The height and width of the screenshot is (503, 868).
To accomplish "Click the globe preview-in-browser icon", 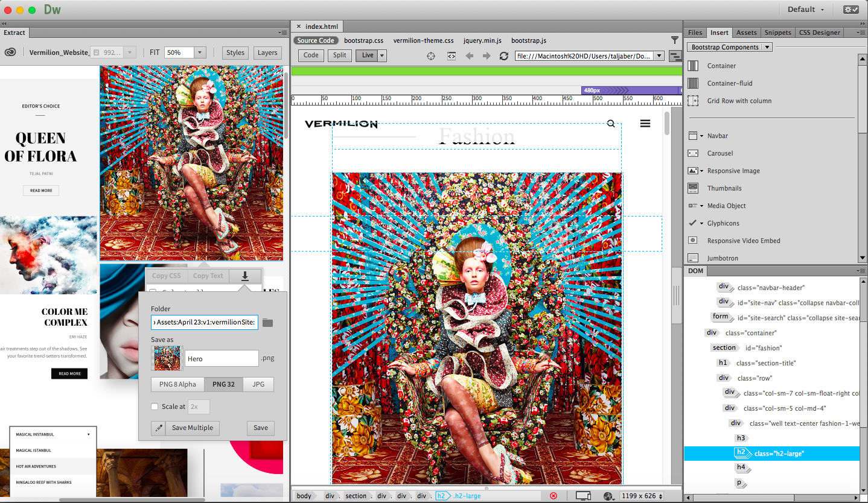I will pyautogui.click(x=608, y=496).
